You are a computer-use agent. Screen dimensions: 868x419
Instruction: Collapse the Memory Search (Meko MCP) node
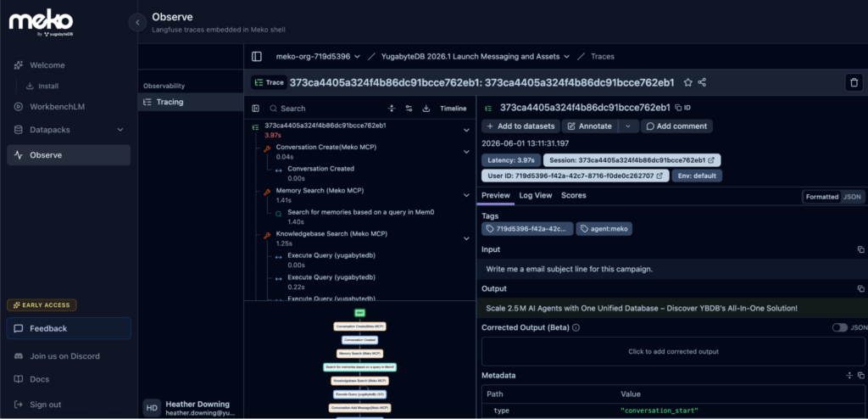(x=466, y=195)
